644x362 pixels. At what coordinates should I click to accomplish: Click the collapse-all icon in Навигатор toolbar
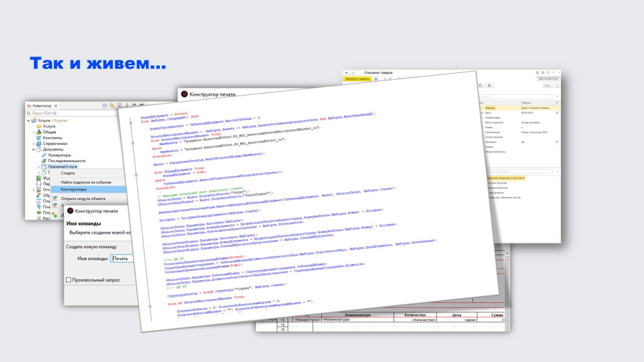[x=105, y=106]
